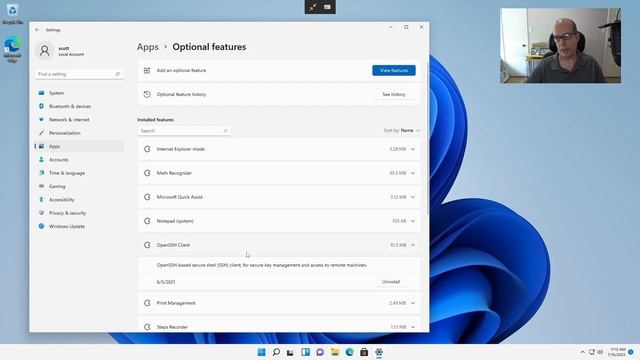Click the See history button
640x360 pixels.
(394, 94)
